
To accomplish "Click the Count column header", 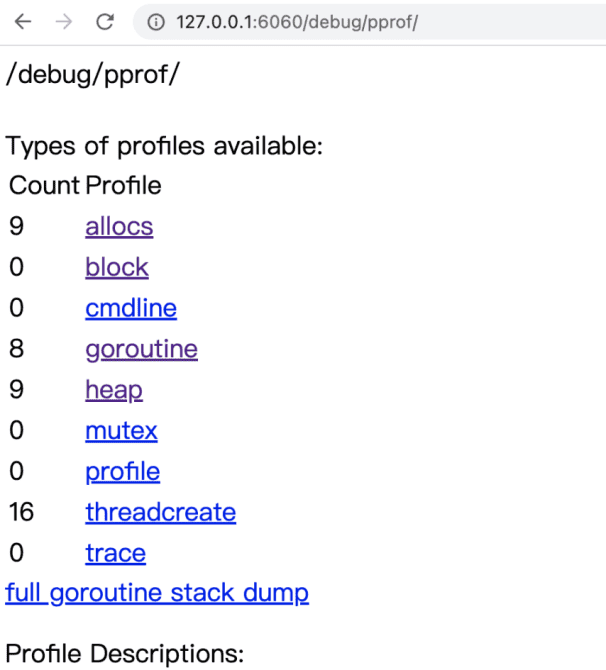I will (x=44, y=185).
